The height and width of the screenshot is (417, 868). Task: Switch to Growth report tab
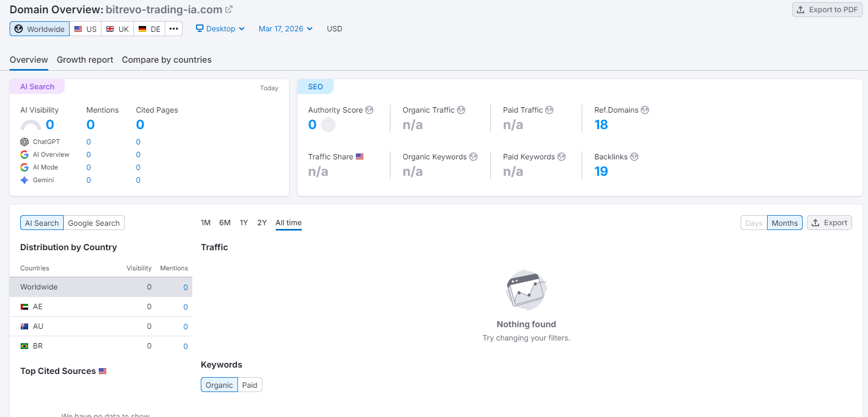(85, 59)
